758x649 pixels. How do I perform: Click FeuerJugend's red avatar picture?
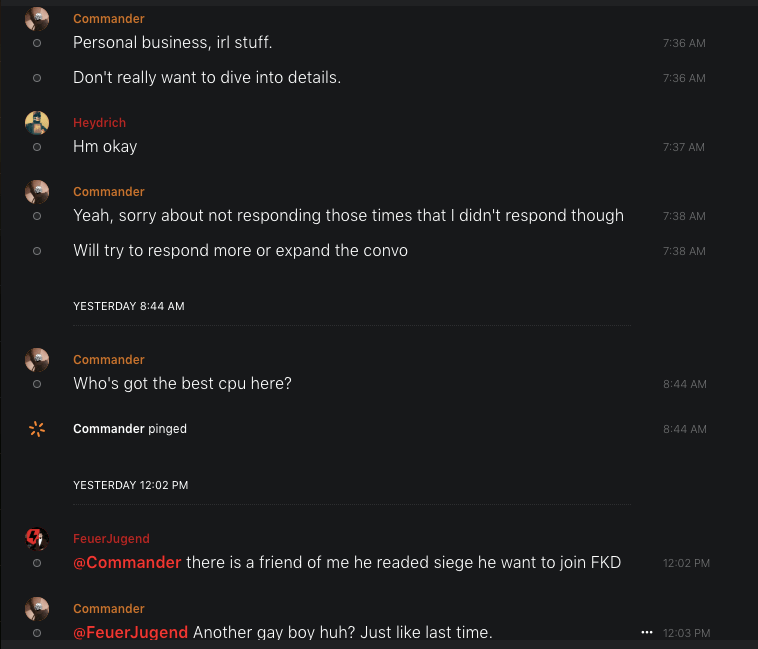pyautogui.click(x=37, y=539)
